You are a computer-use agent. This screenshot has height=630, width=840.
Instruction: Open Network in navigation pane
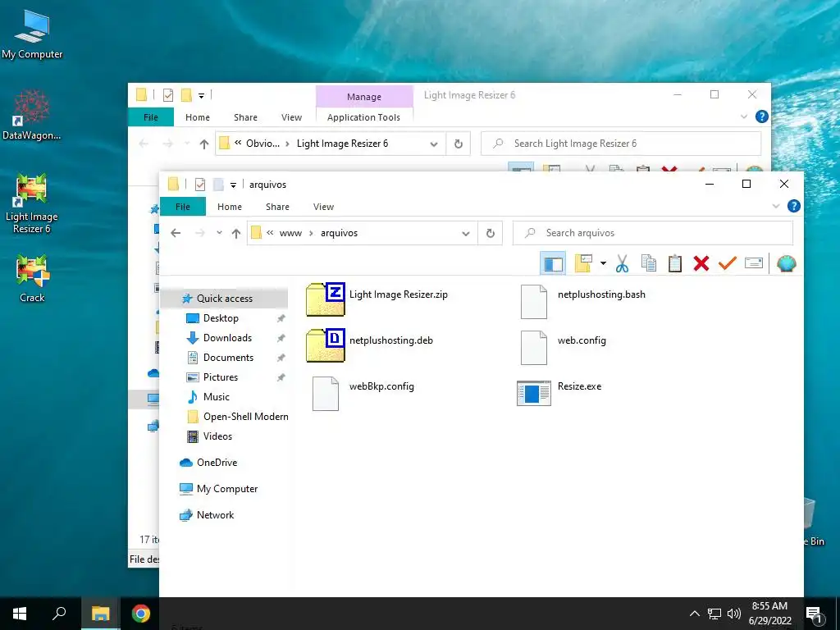[x=215, y=515]
